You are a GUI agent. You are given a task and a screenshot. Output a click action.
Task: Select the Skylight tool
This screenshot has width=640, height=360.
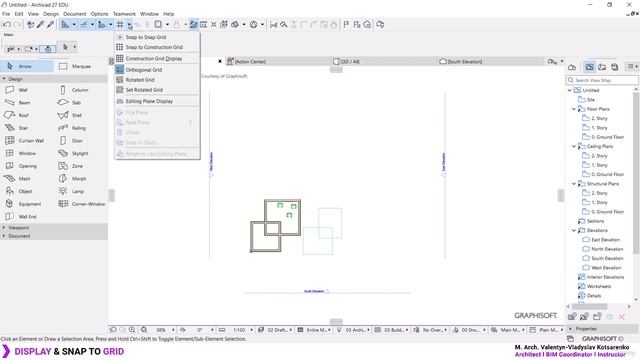point(80,153)
